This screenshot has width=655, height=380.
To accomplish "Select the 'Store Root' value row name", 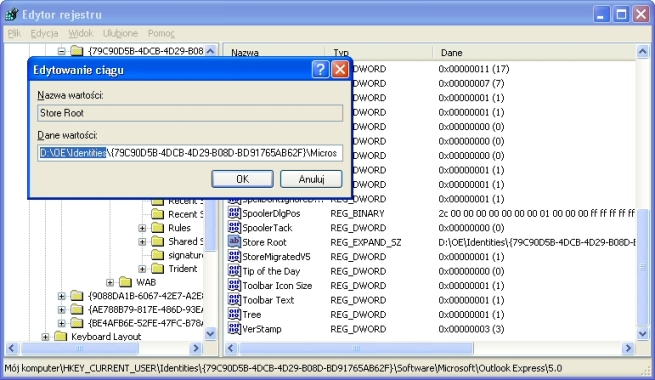I will point(264,242).
